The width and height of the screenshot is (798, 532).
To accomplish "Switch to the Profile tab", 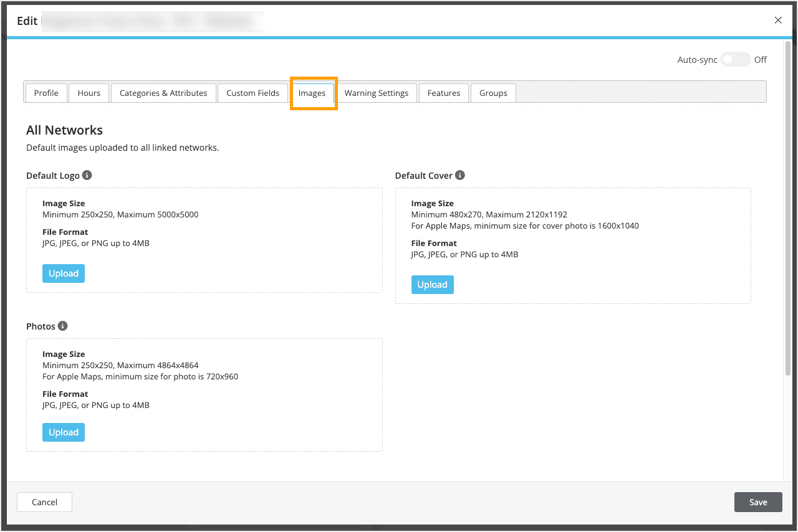I will click(46, 93).
